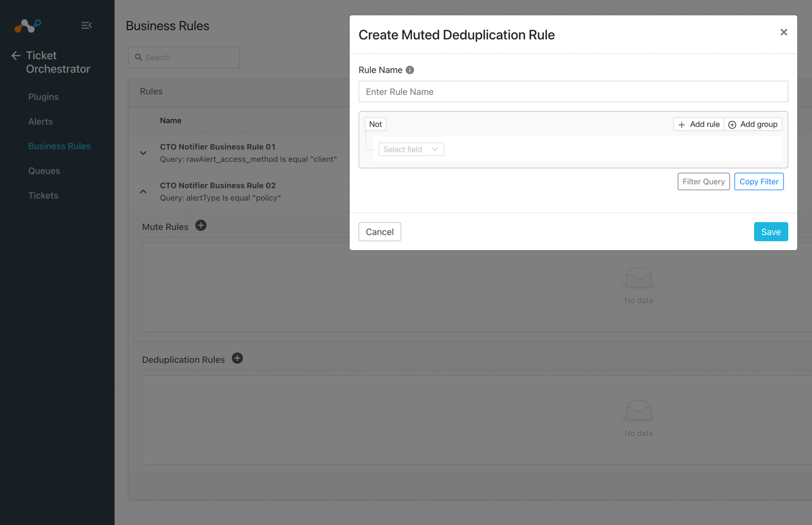The height and width of the screenshot is (525, 812).
Task: Go back using arrow beside Ticket Orchestrator
Action: tap(16, 56)
